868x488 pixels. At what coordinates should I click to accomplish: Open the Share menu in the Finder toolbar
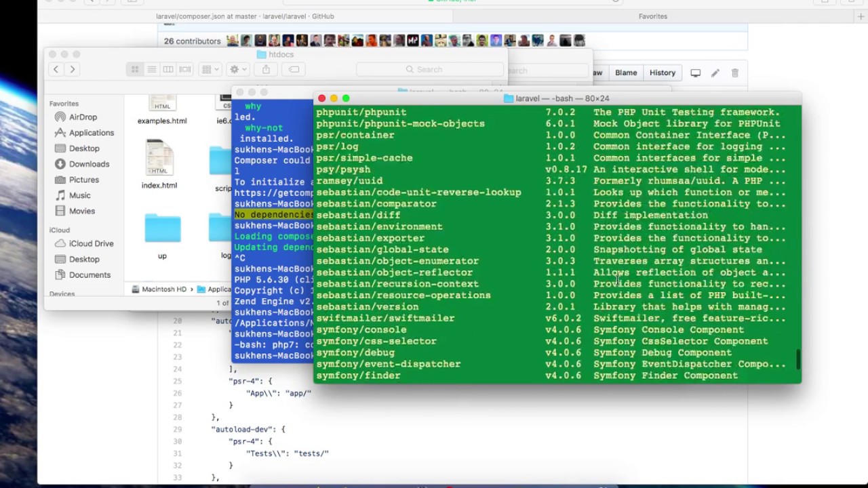[265, 69]
